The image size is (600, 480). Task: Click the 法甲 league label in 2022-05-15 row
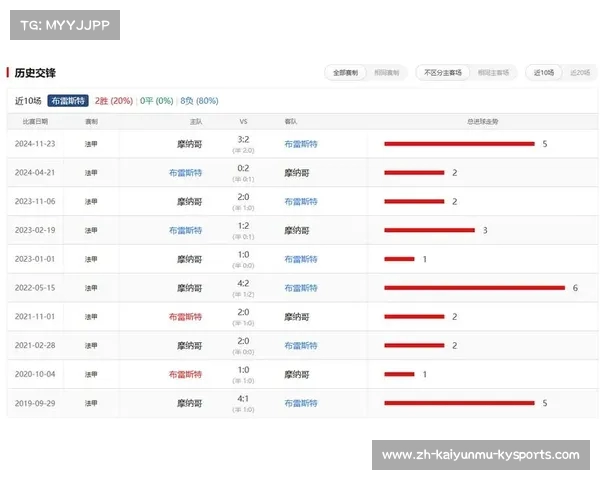coord(91,288)
